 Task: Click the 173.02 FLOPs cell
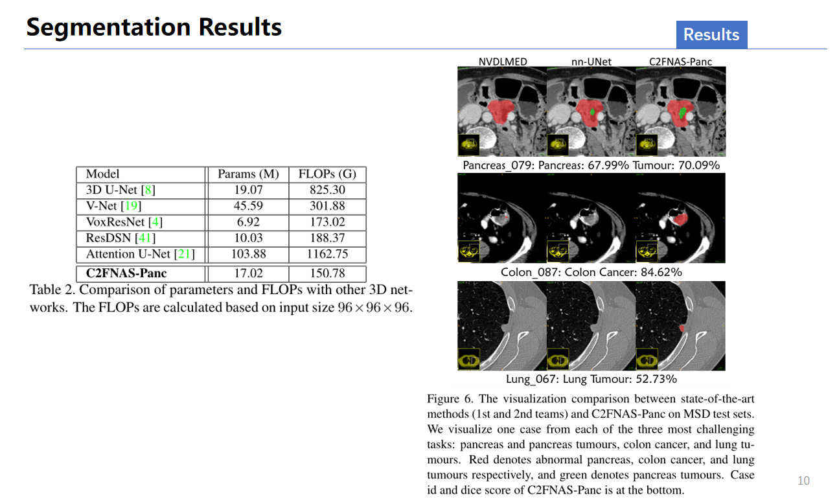[x=328, y=222]
